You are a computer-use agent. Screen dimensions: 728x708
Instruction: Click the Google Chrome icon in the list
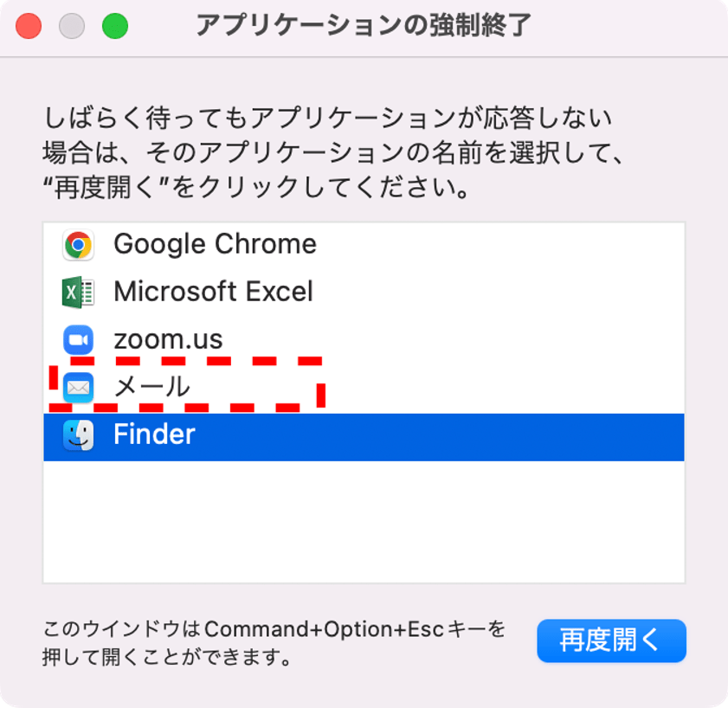78,245
